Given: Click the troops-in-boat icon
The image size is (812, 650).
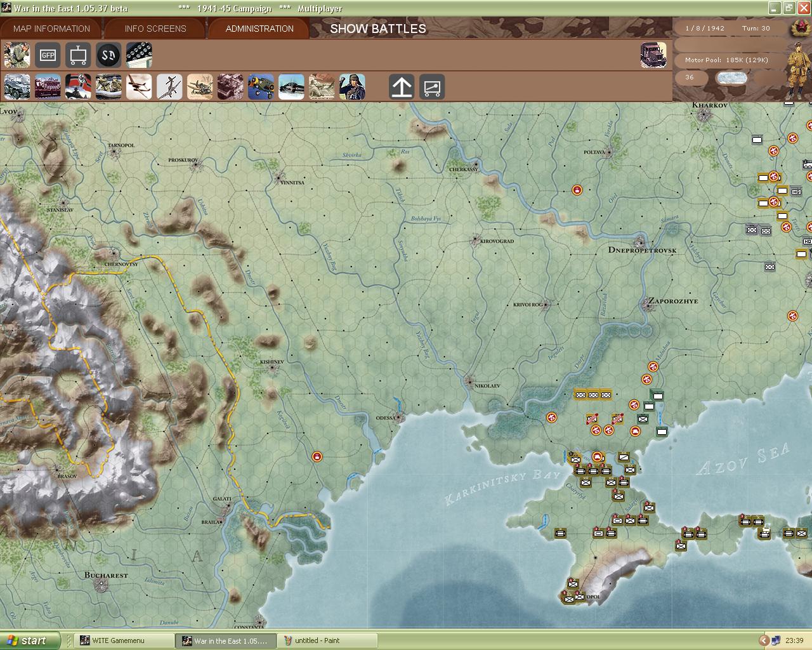Looking at the screenshot, I should (x=108, y=87).
